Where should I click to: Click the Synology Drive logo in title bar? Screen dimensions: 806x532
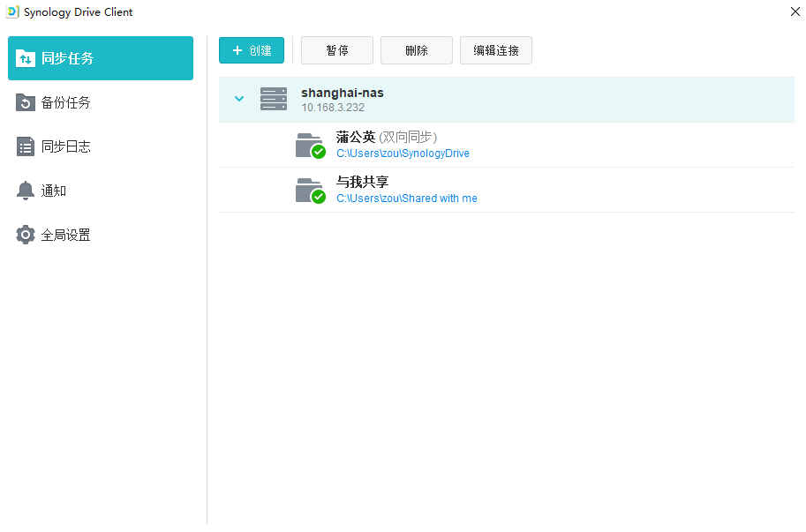tap(12, 11)
